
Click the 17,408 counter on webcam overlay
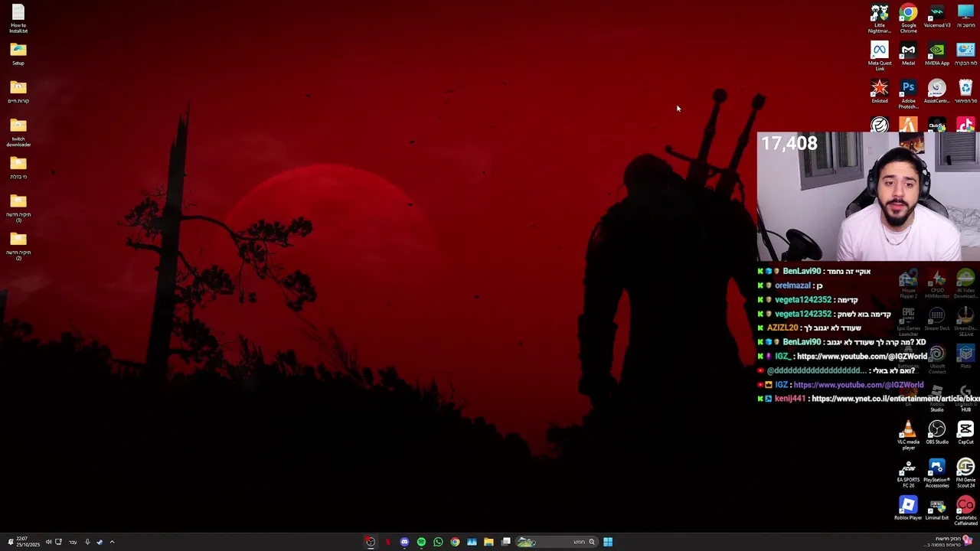pyautogui.click(x=789, y=144)
